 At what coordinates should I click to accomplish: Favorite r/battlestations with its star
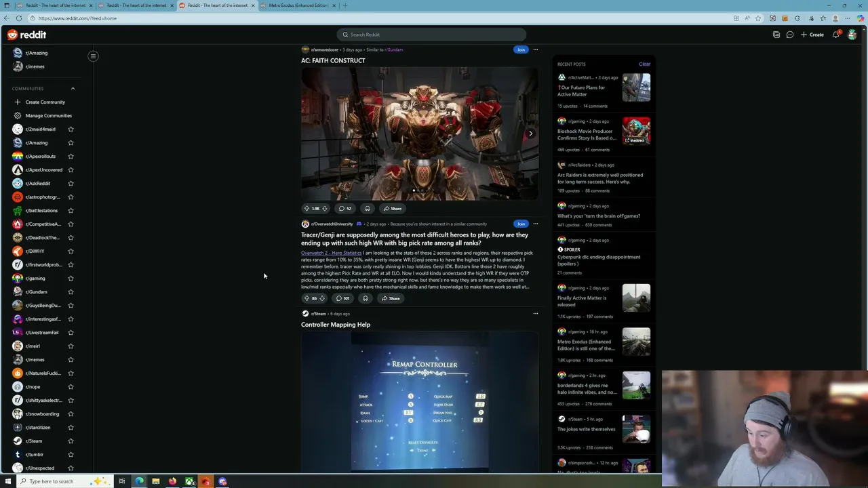tap(71, 211)
